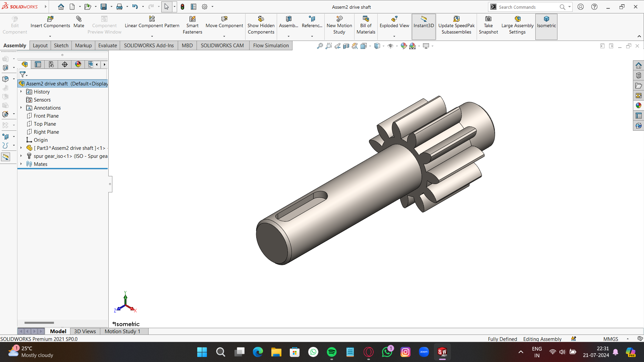
Task: Select Origin in feature tree
Action: pos(41,140)
